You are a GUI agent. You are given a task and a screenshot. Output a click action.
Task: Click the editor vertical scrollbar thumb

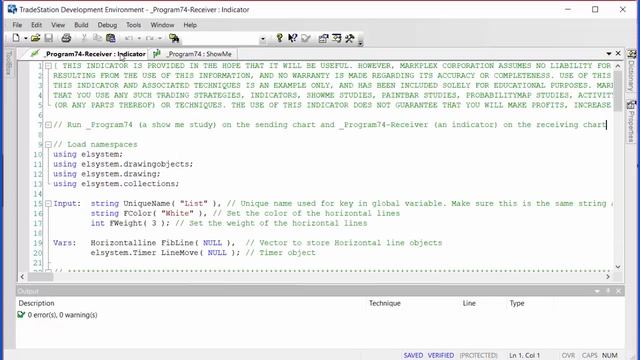click(618, 90)
